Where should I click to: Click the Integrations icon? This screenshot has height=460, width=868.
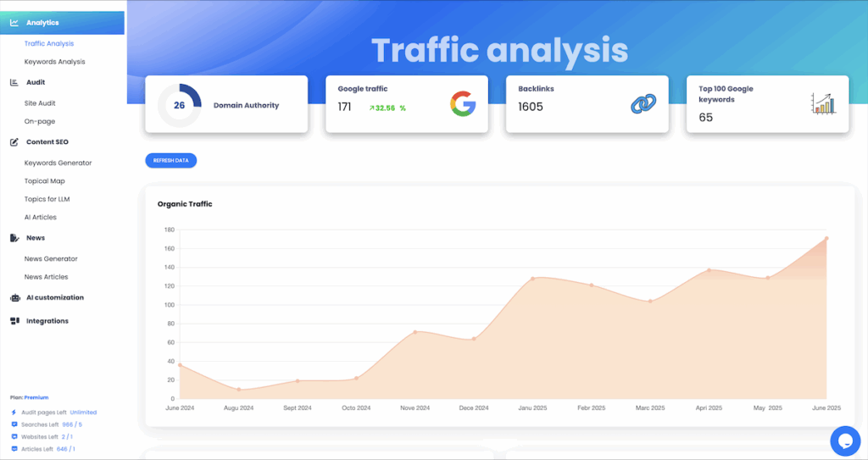click(x=15, y=321)
